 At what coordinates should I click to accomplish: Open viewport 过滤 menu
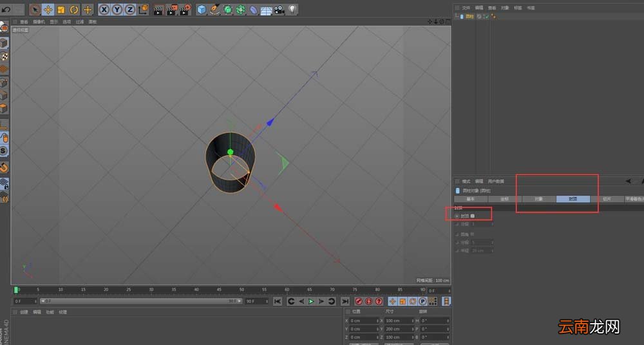pos(80,22)
